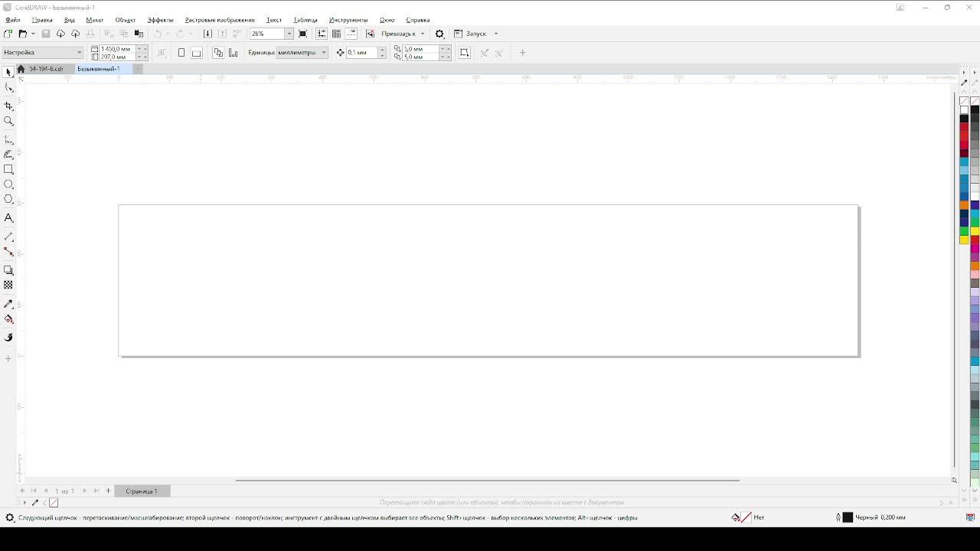This screenshot has width=980, height=551.
Task: Toggle treat all objects as filled
Action: pos(464,53)
